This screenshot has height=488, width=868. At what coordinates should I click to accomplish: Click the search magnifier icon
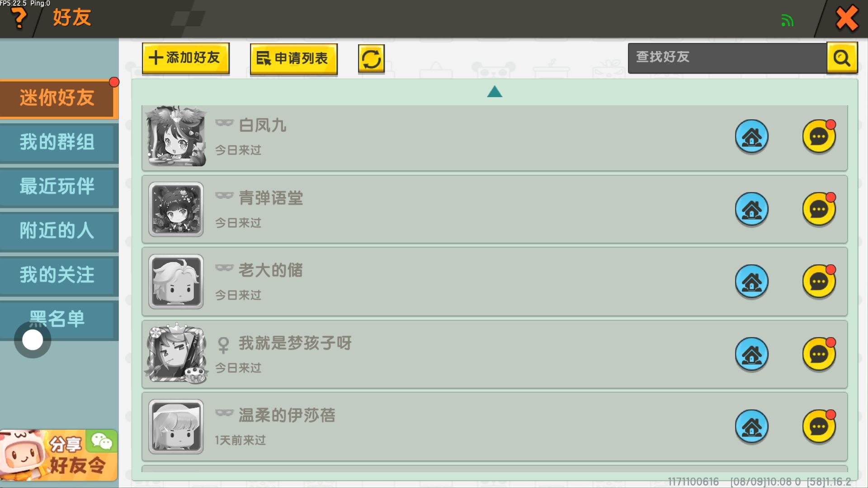[x=842, y=57]
